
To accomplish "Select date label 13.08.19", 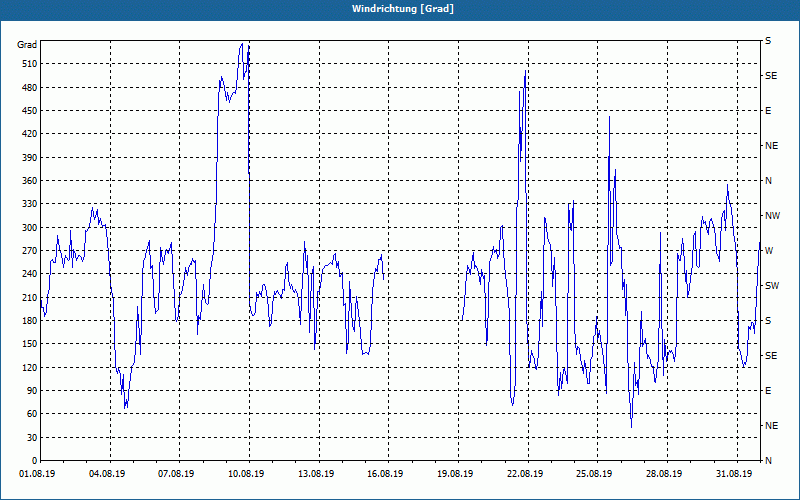I will (x=316, y=474).
